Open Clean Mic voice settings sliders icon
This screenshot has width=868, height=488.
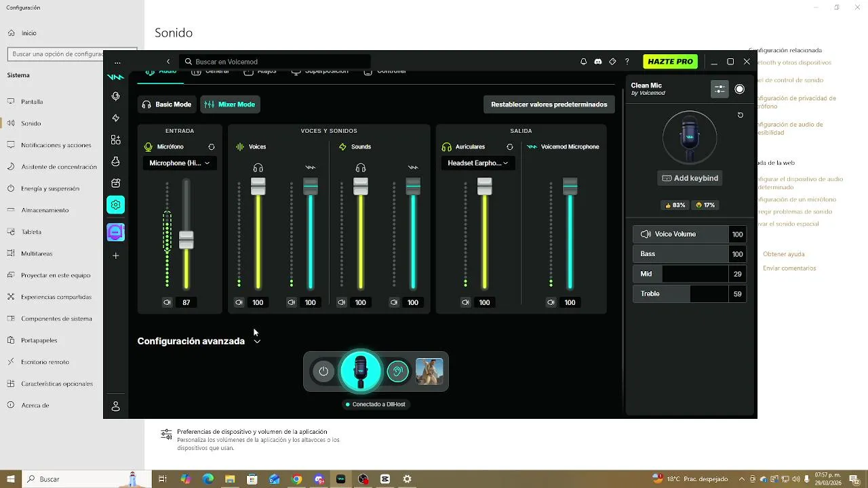point(719,89)
